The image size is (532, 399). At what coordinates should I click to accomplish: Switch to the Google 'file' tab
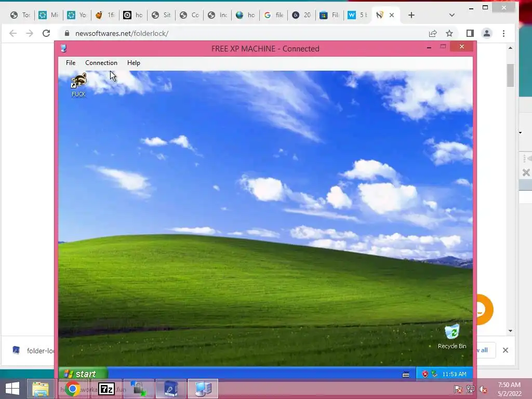coord(273,15)
